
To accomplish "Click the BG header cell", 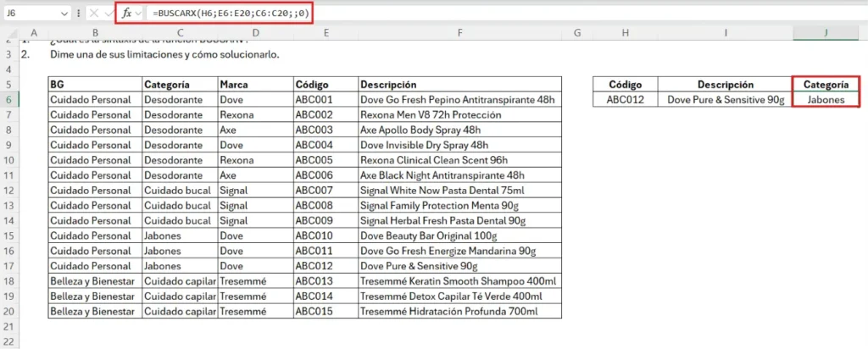I will [95, 85].
